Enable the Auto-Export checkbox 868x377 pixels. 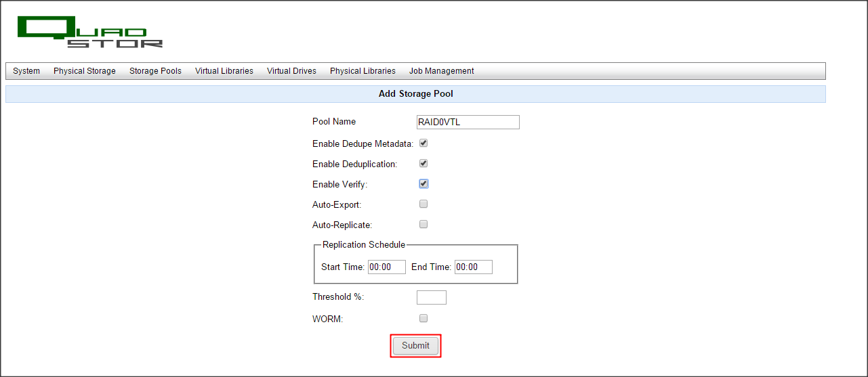[x=423, y=204]
